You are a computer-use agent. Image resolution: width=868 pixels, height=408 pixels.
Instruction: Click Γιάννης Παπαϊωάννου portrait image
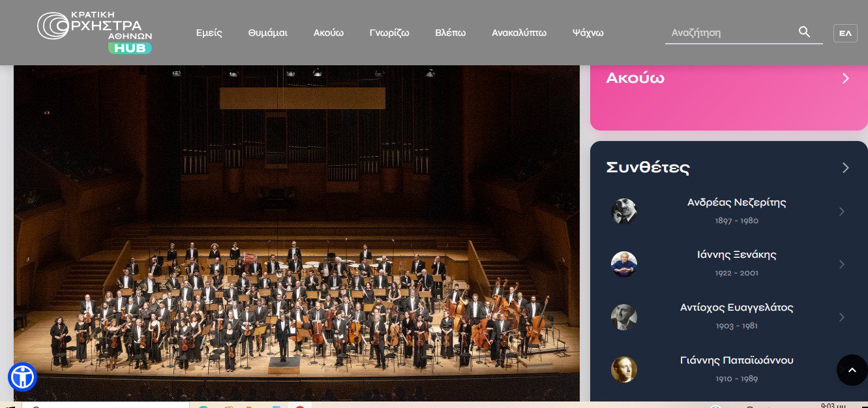[x=623, y=369]
